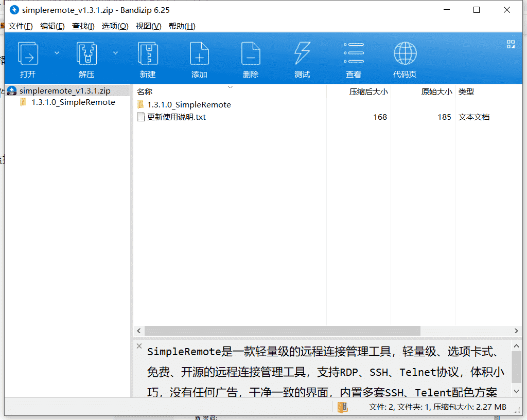Click the SimpleRemote description comment text
This screenshot has width=527, height=420.
point(325,372)
